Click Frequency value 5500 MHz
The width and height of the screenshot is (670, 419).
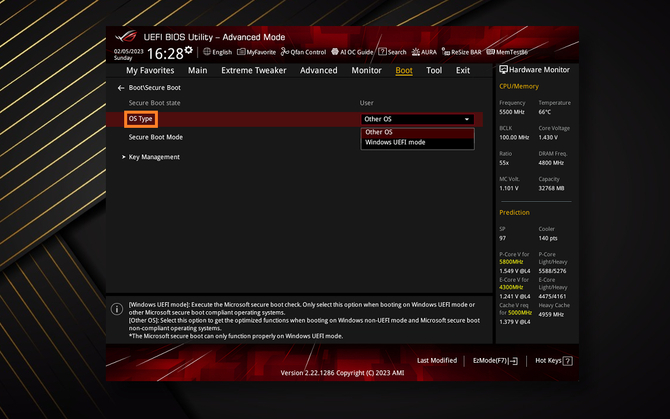tap(512, 112)
